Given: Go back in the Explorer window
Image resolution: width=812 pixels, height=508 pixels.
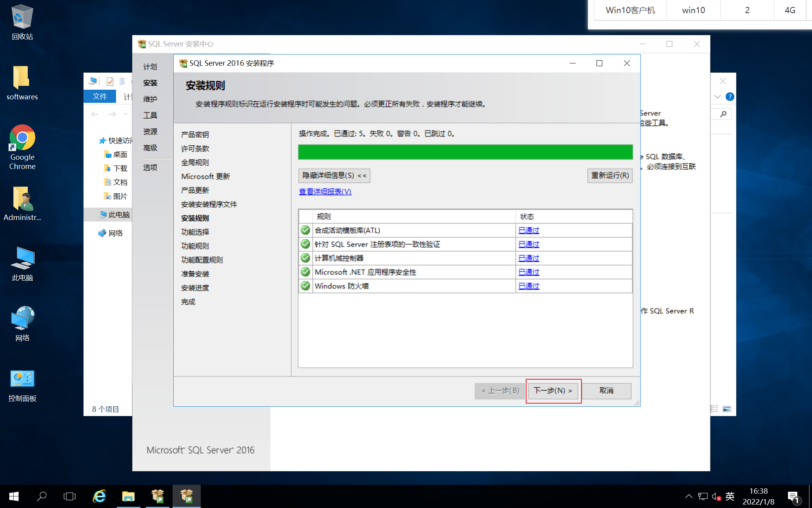Looking at the screenshot, I should tap(95, 114).
